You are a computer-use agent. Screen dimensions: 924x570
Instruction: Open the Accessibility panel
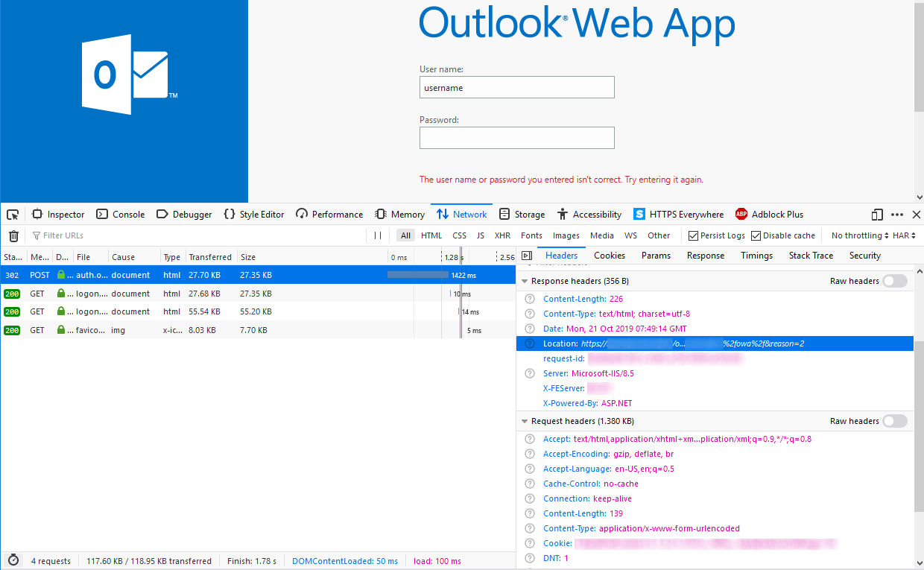[589, 215]
